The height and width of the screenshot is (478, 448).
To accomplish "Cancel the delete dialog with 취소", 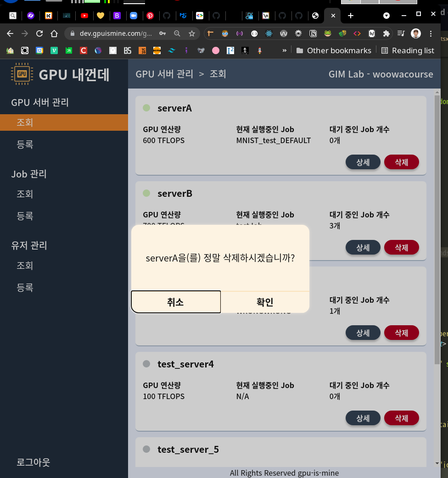I will (x=176, y=302).
